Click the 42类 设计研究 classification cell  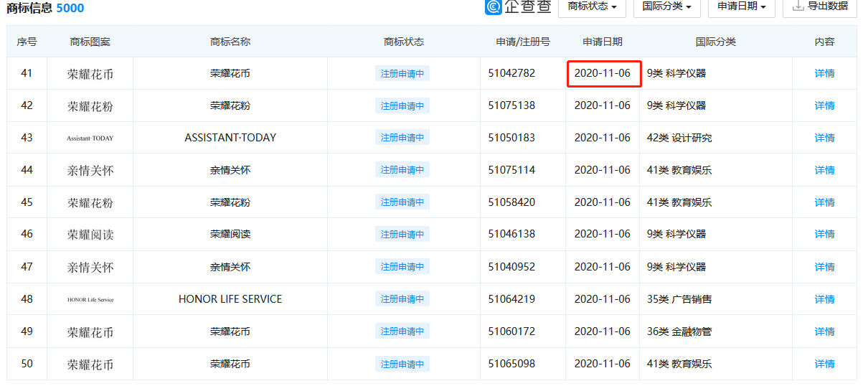[679, 138]
